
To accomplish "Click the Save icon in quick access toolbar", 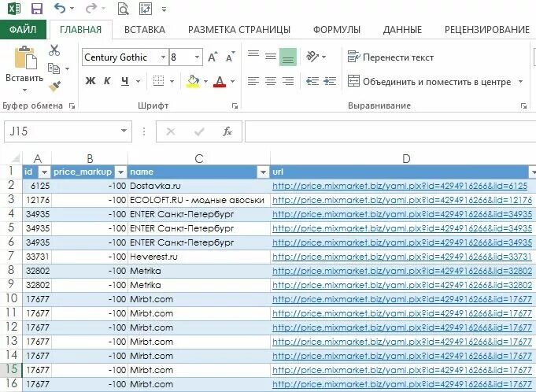I will pos(36,9).
